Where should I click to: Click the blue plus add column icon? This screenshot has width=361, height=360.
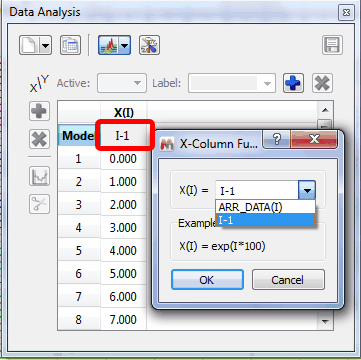[293, 83]
